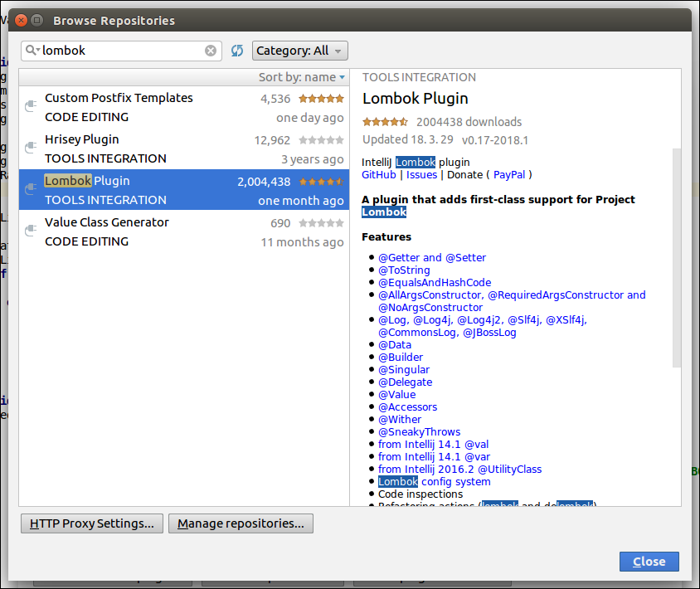The height and width of the screenshot is (589, 700).
Task: Click the Custom Postfix Templates plugin icon
Action: click(31, 106)
